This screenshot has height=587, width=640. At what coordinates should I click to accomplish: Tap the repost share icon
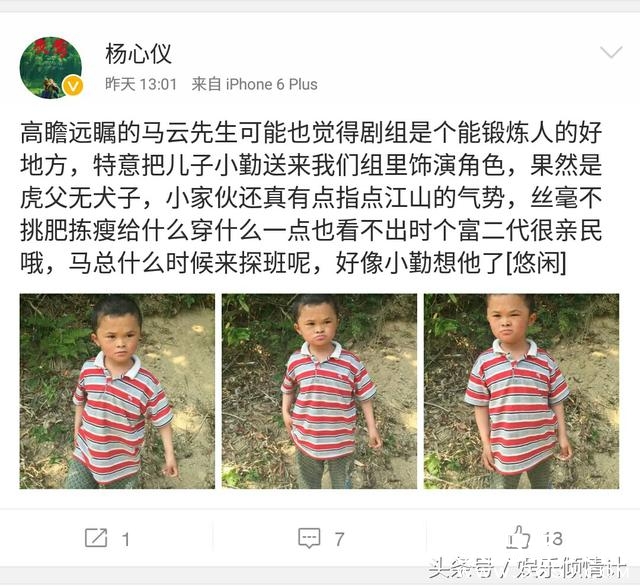[96, 538]
